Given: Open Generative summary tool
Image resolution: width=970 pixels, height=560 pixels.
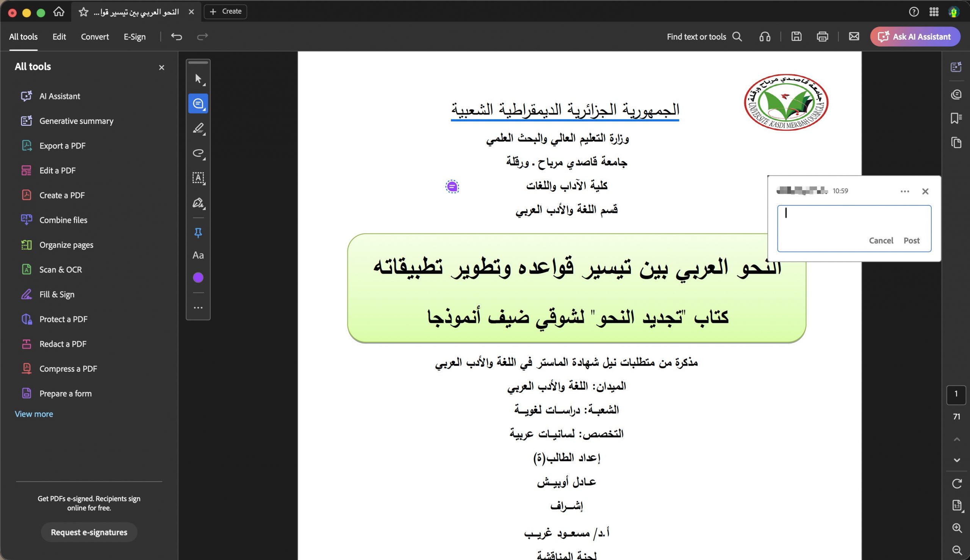Looking at the screenshot, I should [x=67, y=121].
